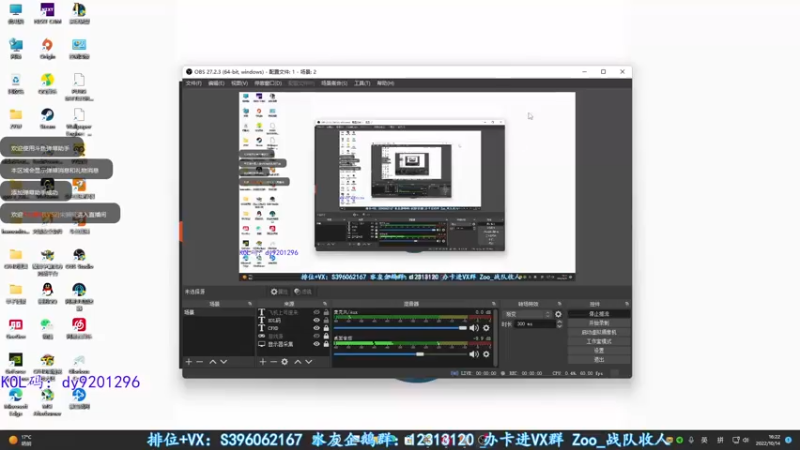Image resolution: width=800 pixels, height=450 pixels.
Task: Toggle the lock on the topmost text source
Action: [x=327, y=312]
